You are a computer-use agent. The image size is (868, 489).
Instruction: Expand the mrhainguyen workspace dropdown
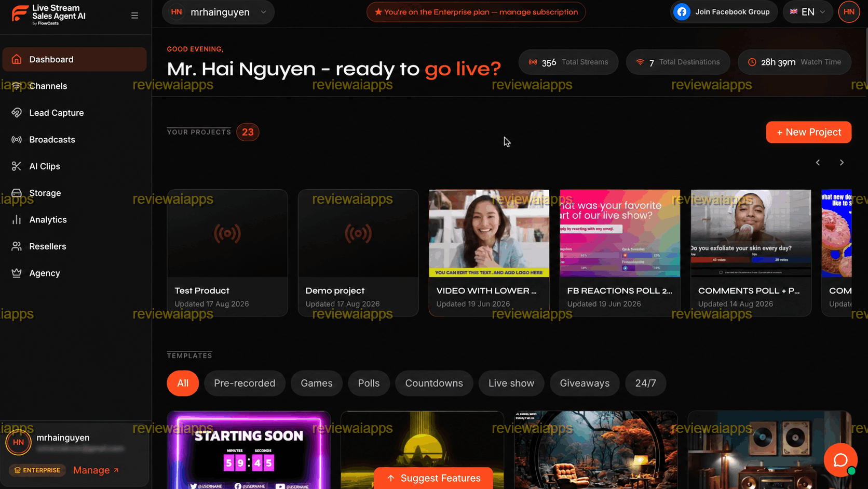218,12
